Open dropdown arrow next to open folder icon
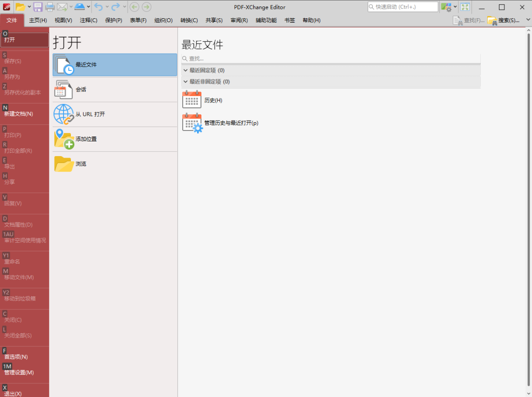532x397 pixels. point(29,7)
